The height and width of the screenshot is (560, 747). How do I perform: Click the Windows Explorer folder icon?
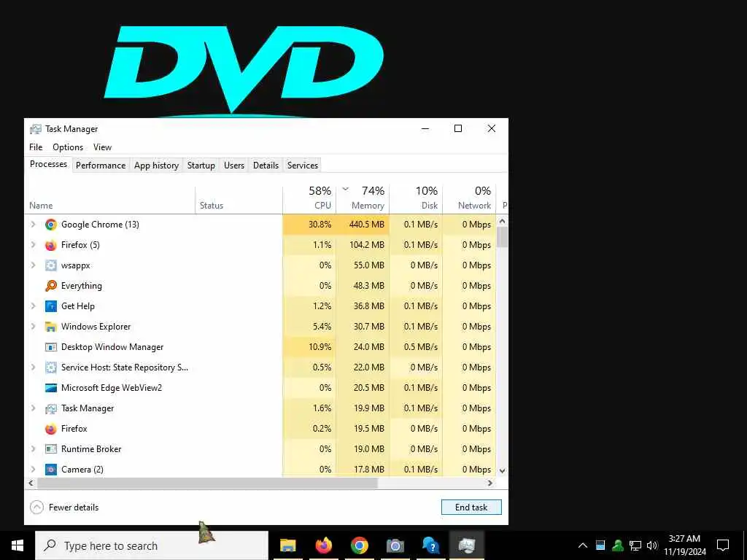click(50, 327)
